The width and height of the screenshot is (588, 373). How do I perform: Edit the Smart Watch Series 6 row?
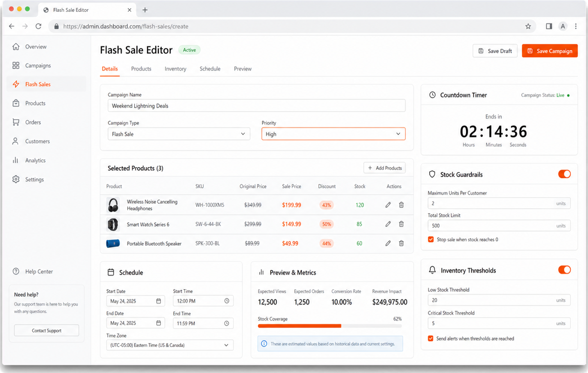click(388, 224)
